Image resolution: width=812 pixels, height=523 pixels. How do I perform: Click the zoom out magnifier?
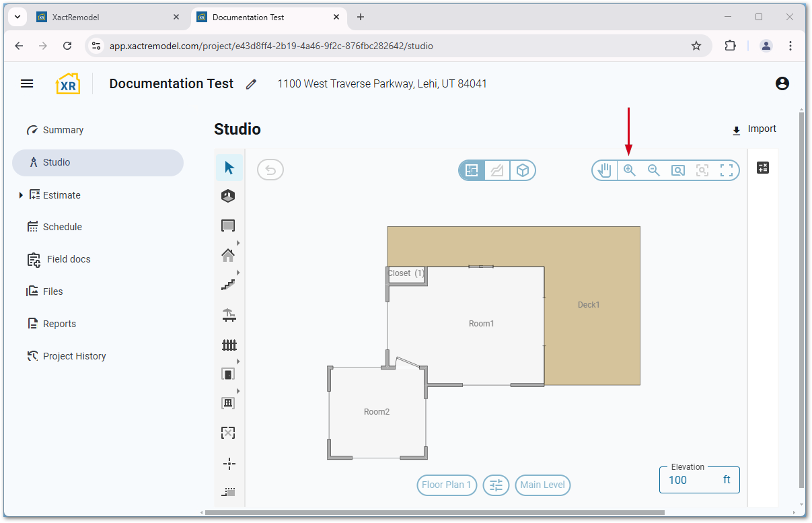click(654, 170)
